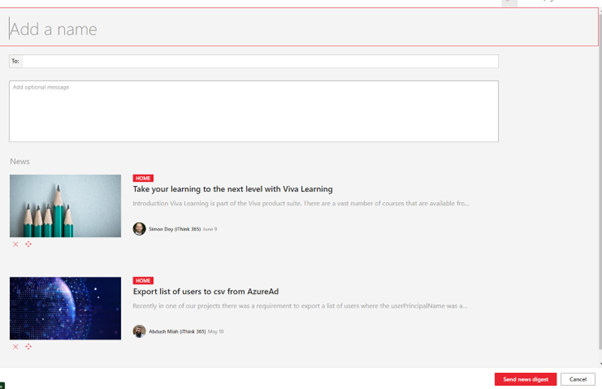Send the news digest
Image resolution: width=602 pixels, height=389 pixels.
point(525,379)
